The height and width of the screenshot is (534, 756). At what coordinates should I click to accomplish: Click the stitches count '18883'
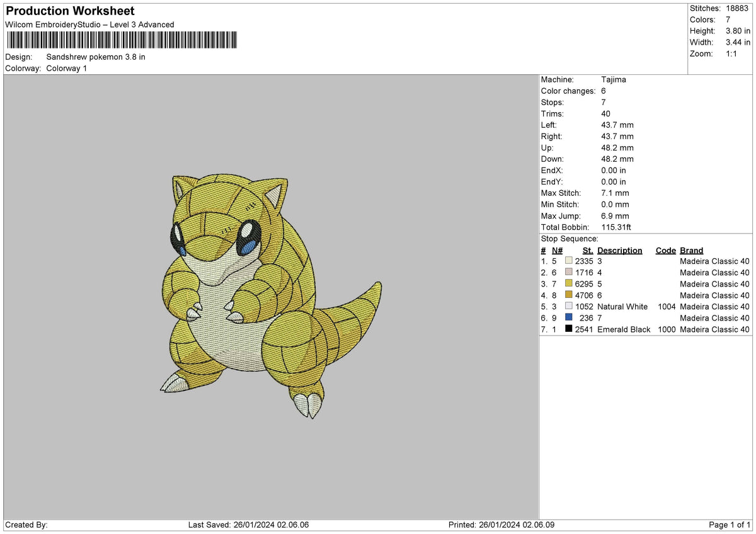tap(738, 8)
